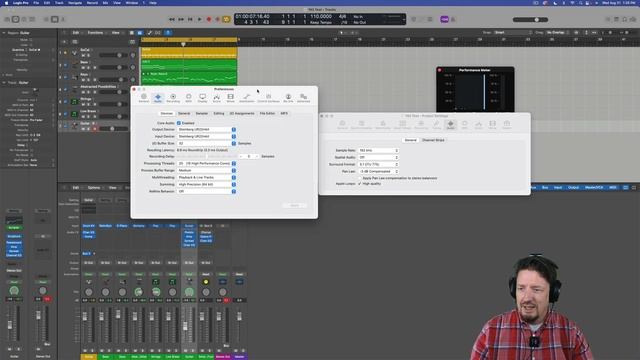Open Input Device dropdown
This screenshot has width=640, height=360.
[x=207, y=136]
